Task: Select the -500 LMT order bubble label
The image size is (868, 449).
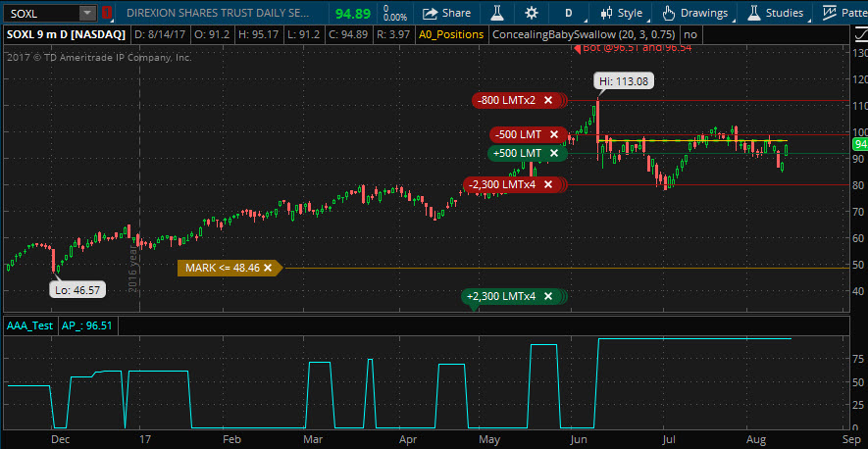Action: tap(518, 134)
